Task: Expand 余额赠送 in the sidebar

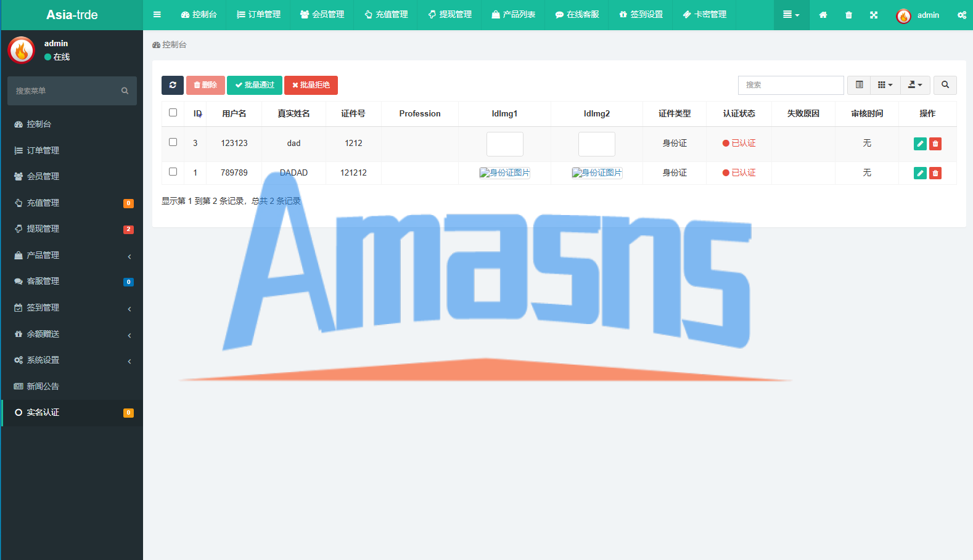Action: pyautogui.click(x=72, y=334)
